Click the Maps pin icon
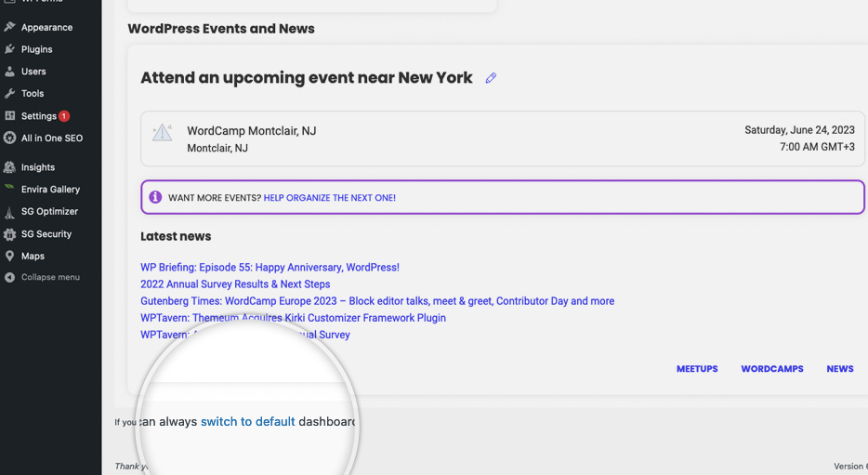 (x=9, y=256)
